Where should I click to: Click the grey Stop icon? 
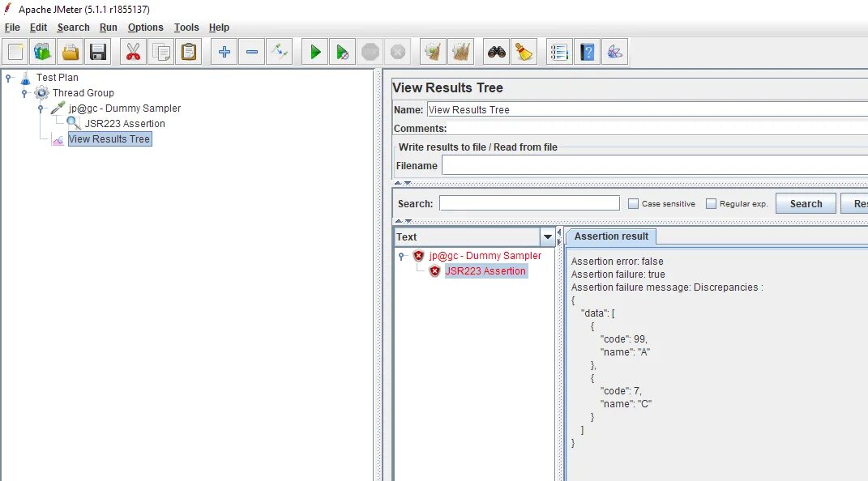(370, 52)
